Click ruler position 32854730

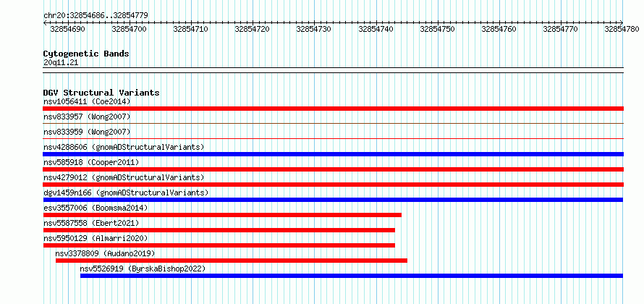point(314,29)
